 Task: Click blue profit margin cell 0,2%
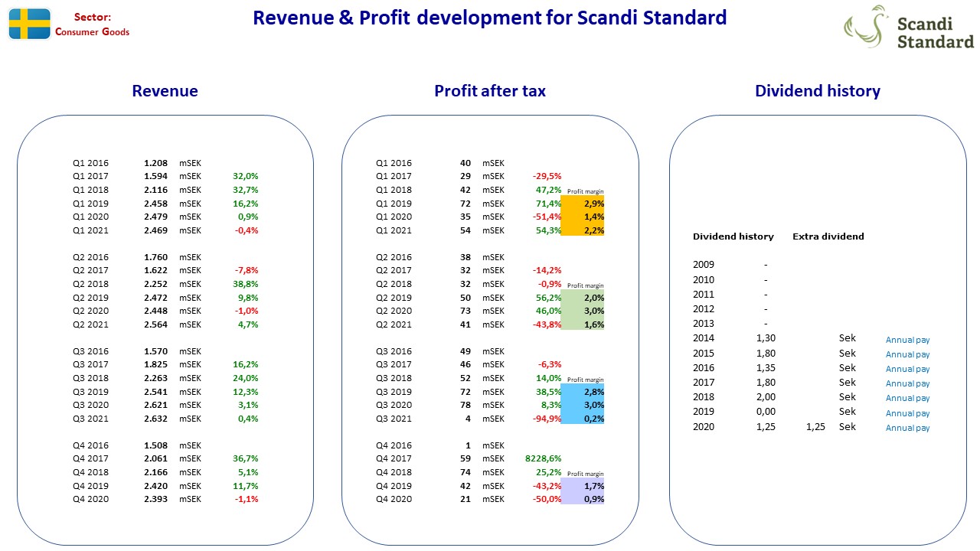[583, 419]
